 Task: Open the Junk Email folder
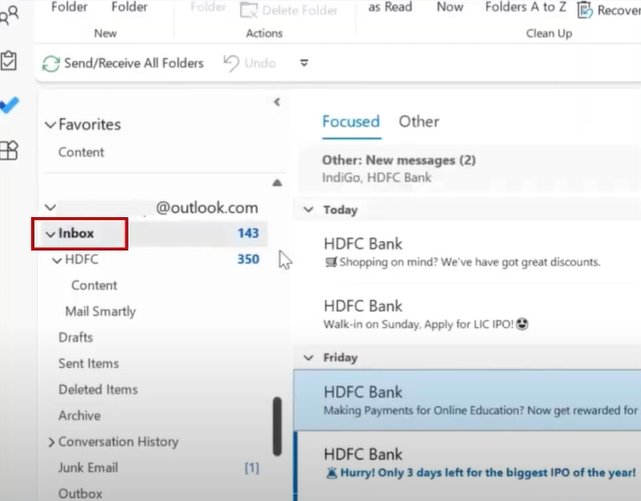[x=88, y=467]
